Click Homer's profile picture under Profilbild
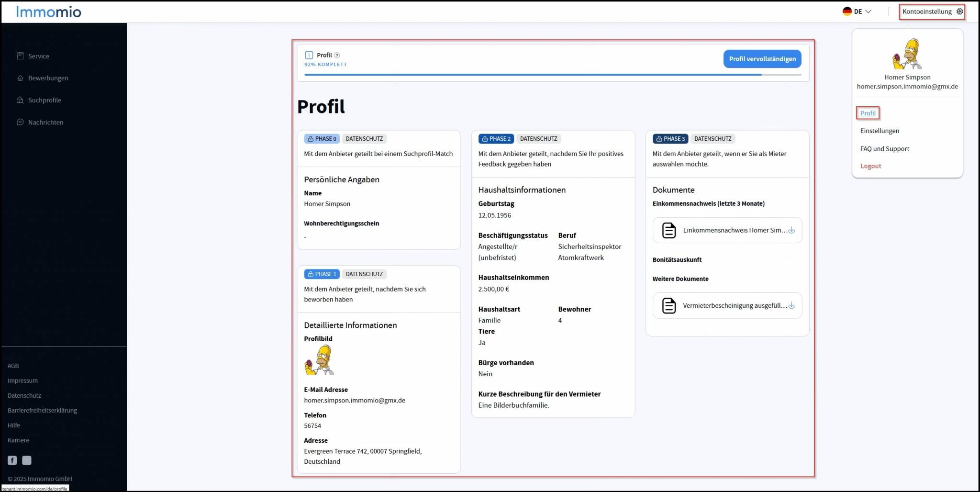 (x=319, y=360)
